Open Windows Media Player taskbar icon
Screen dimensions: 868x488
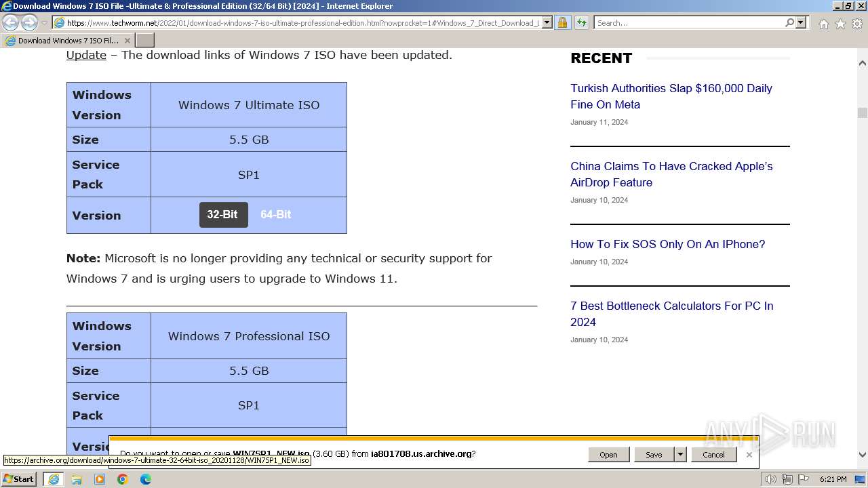coord(100,479)
